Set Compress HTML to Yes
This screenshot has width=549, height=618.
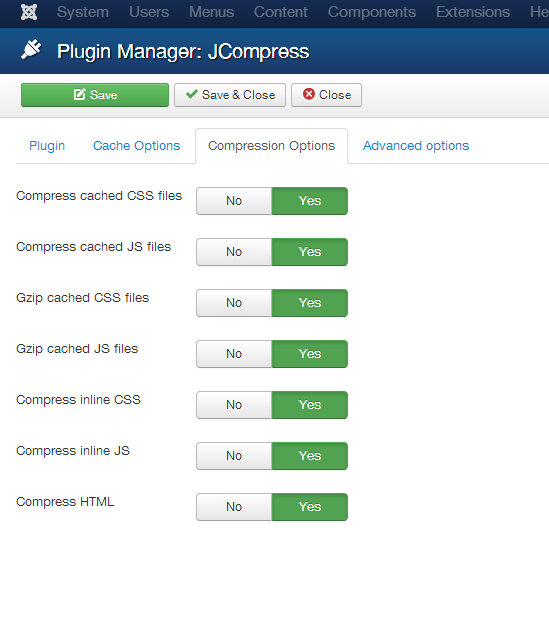pyautogui.click(x=310, y=507)
